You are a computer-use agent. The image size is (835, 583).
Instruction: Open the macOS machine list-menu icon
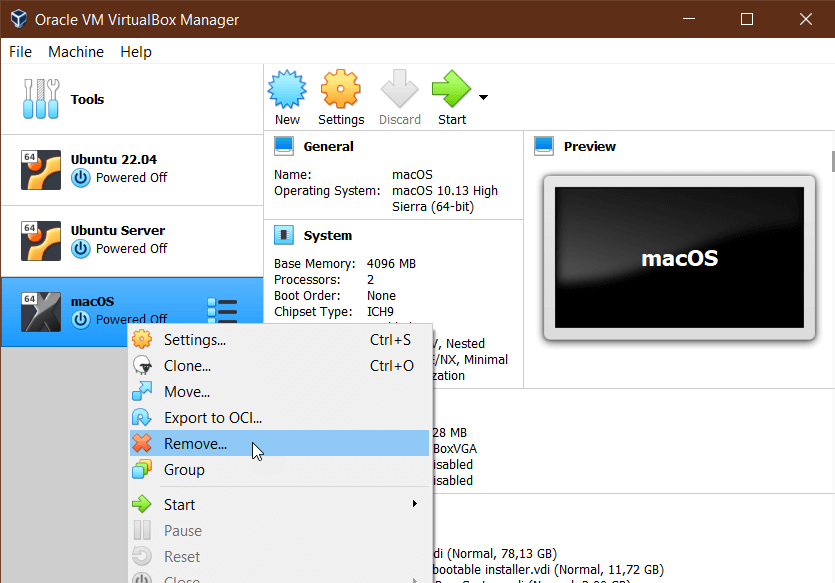click(222, 310)
